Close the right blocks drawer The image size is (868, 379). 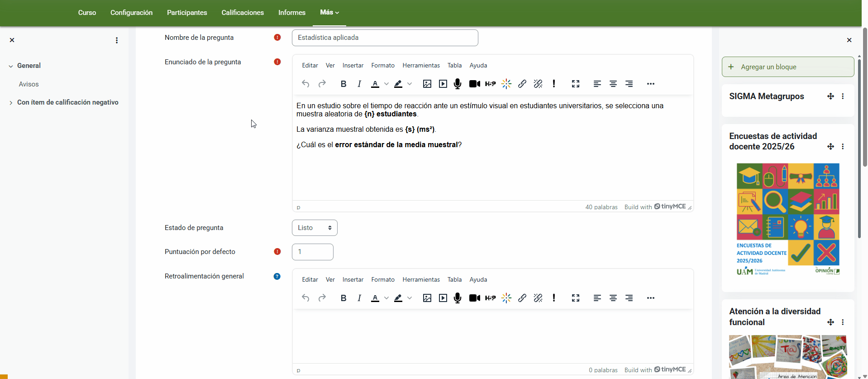tap(849, 40)
